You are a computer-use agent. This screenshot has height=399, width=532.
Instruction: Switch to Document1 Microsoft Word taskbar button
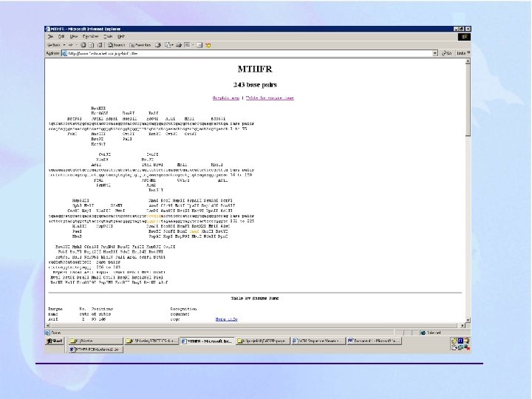[x=374, y=341]
